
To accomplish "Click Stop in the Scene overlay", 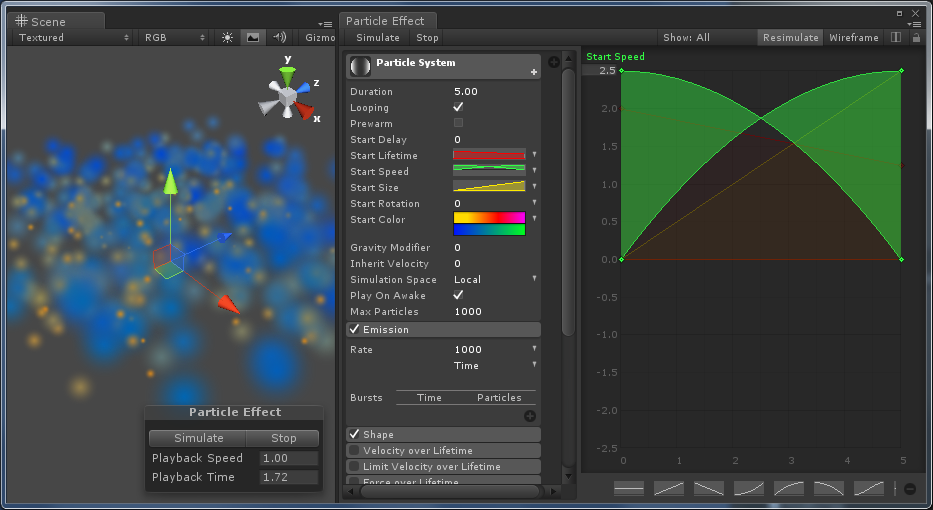I will click(283, 438).
